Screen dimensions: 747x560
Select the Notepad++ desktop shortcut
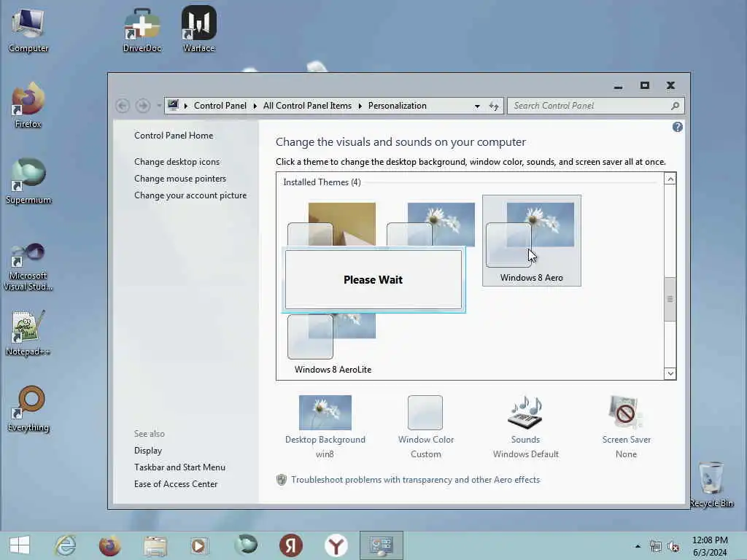coord(28,333)
